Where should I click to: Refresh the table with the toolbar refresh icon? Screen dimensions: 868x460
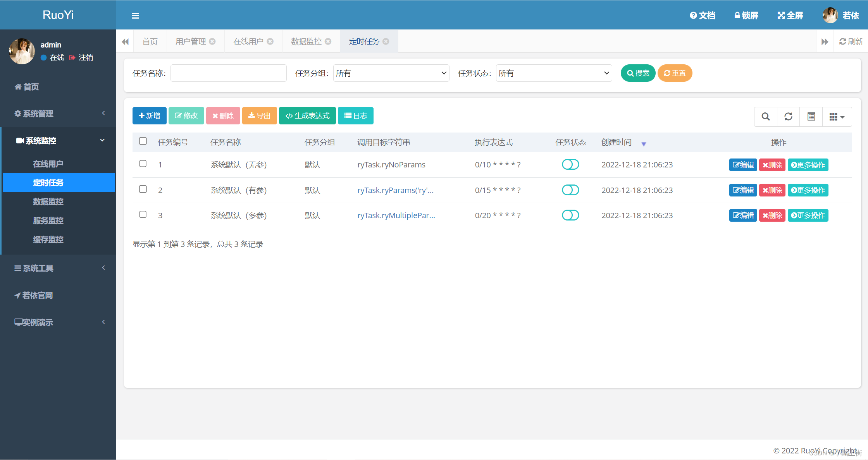point(789,117)
